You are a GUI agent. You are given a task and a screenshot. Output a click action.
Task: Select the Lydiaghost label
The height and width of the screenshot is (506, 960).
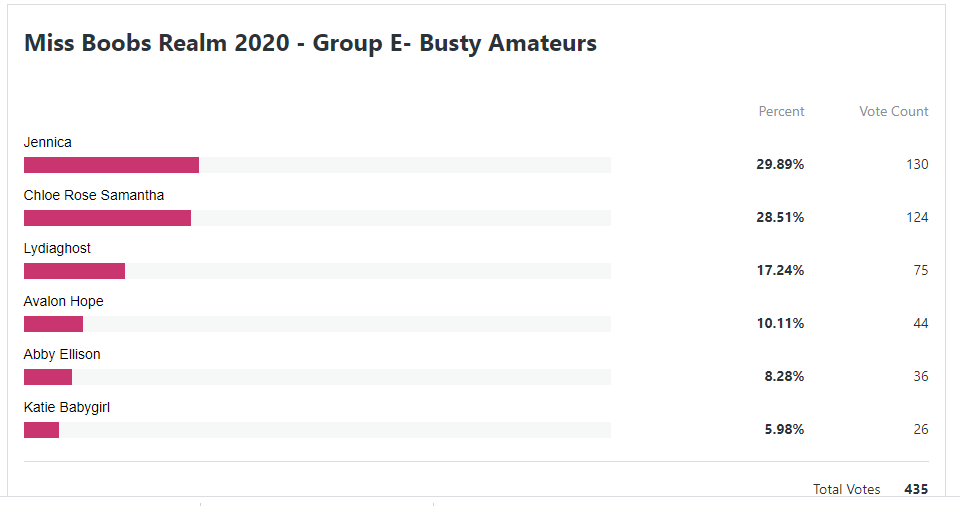pos(57,249)
